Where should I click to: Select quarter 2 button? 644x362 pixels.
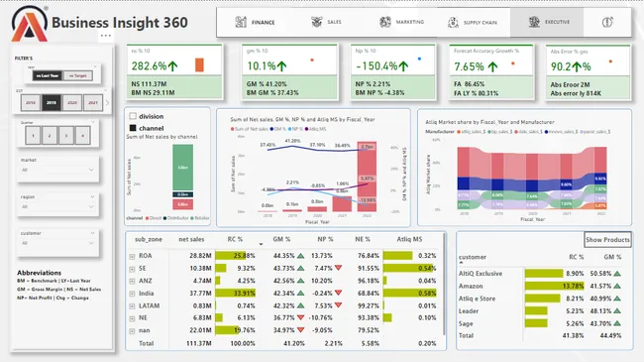[50, 135]
